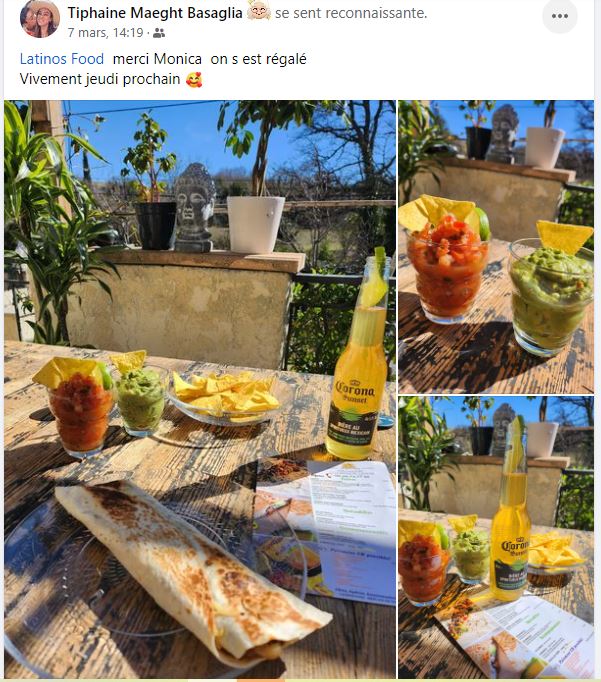Open the Latinos Food page link

(62, 59)
